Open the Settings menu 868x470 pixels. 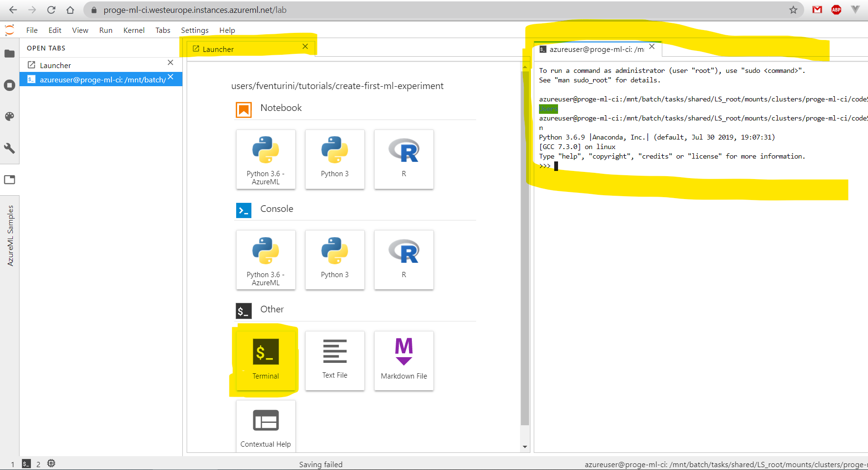pos(195,30)
